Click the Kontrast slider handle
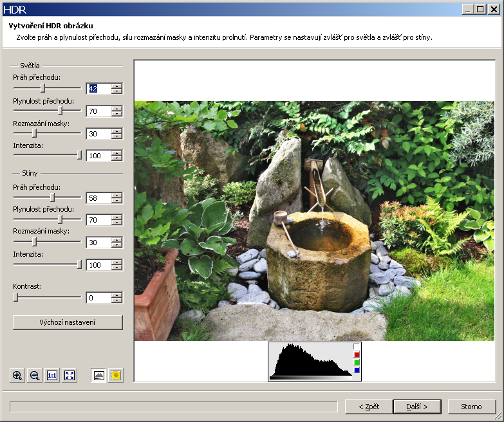The height and width of the screenshot is (422, 504). (16, 297)
